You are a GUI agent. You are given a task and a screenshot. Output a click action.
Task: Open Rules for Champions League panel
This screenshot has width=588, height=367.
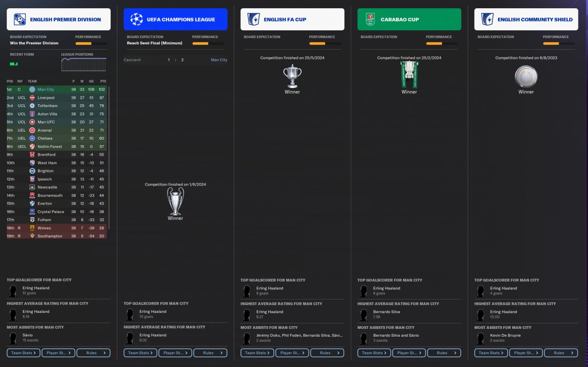(x=210, y=353)
